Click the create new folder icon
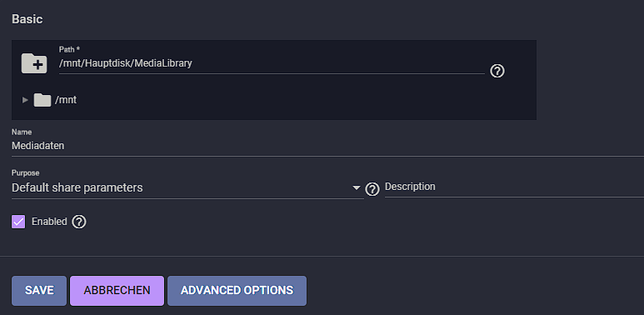This screenshot has width=644, height=315. (x=34, y=62)
